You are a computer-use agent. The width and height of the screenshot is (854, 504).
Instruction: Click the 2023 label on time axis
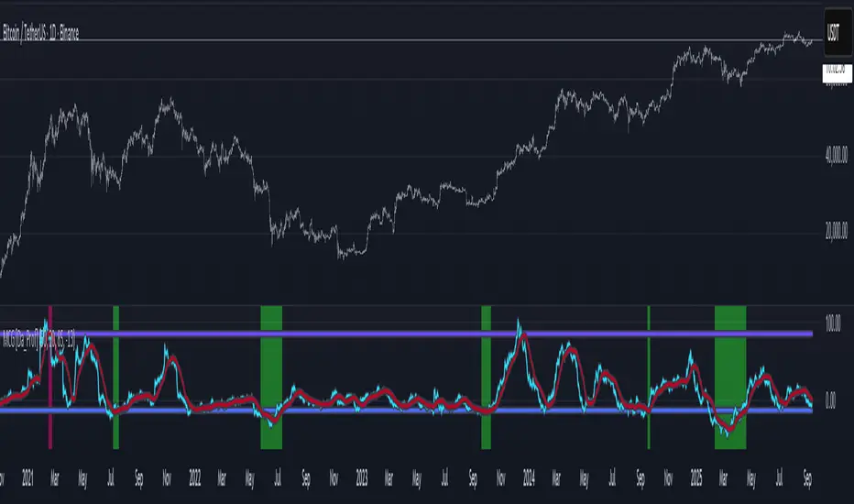pyautogui.click(x=362, y=479)
